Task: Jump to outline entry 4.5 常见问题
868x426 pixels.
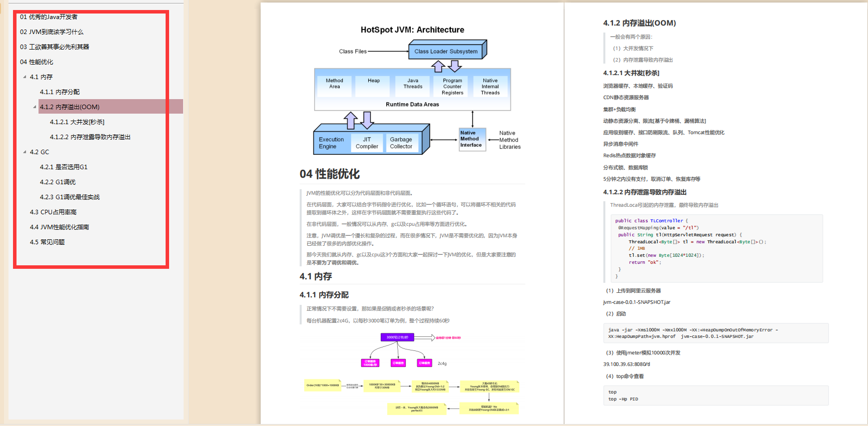Action: coord(47,242)
